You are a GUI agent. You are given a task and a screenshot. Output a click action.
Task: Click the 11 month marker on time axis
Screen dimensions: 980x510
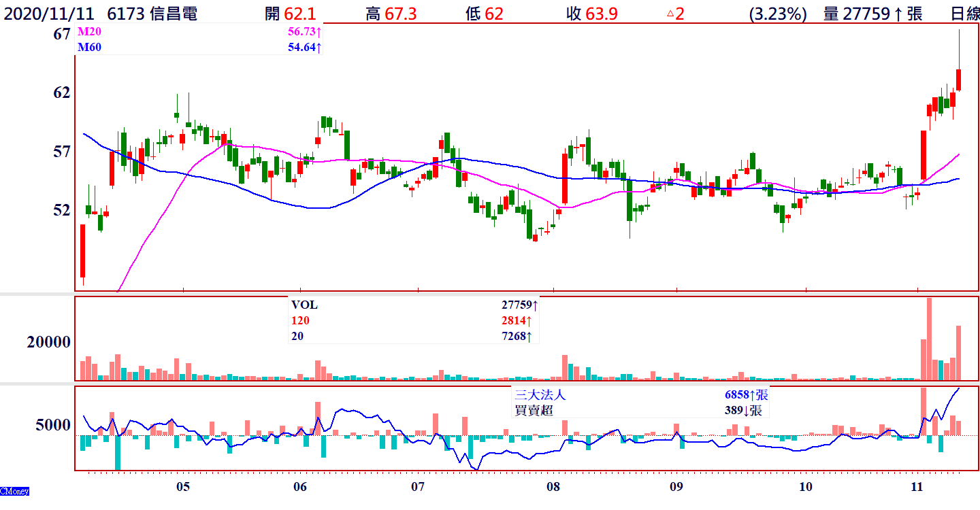[917, 487]
